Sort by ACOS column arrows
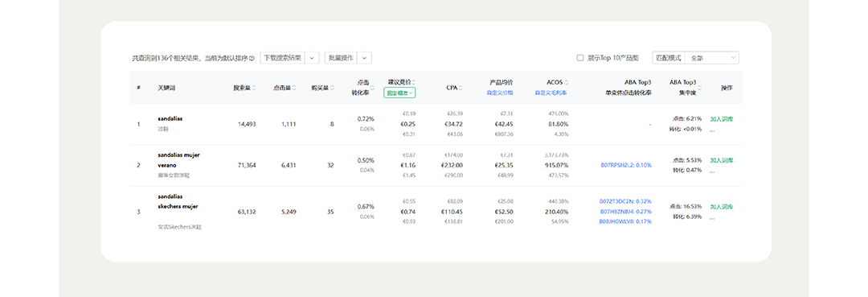Image resolution: width=868 pixels, height=297 pixels. pyautogui.click(x=567, y=82)
